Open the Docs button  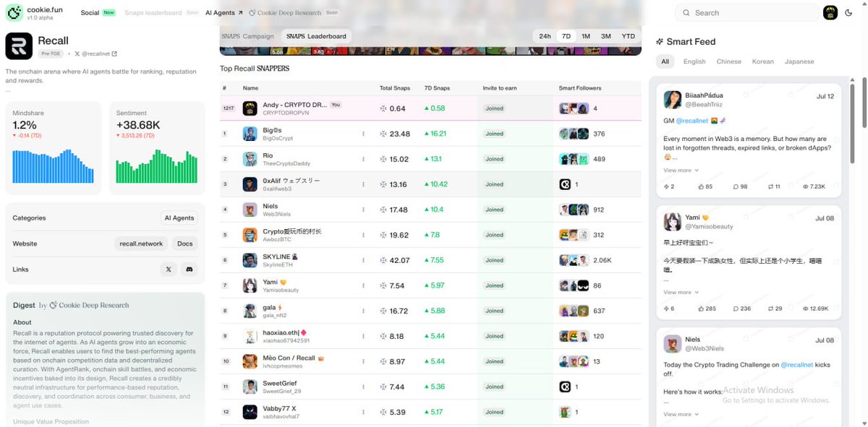point(185,243)
